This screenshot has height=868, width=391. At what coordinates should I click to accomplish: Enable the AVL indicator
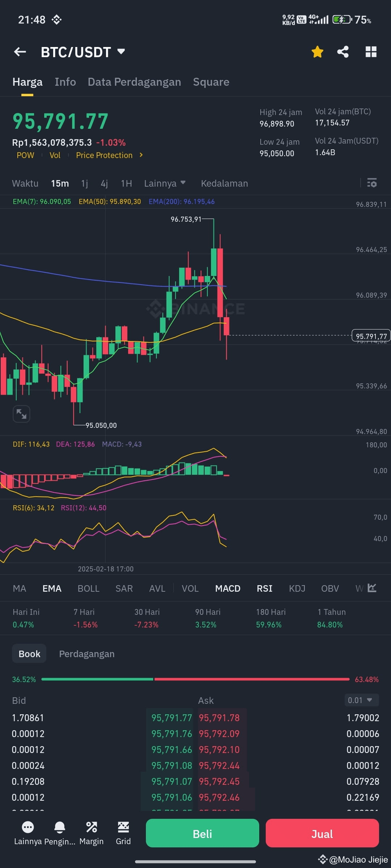[x=157, y=588]
